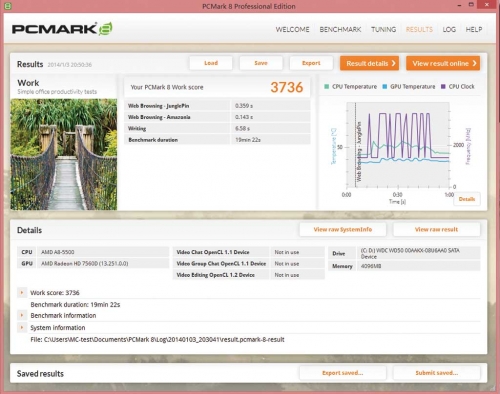Open Result details
The width and height of the screenshot is (500, 394).
pos(369,63)
